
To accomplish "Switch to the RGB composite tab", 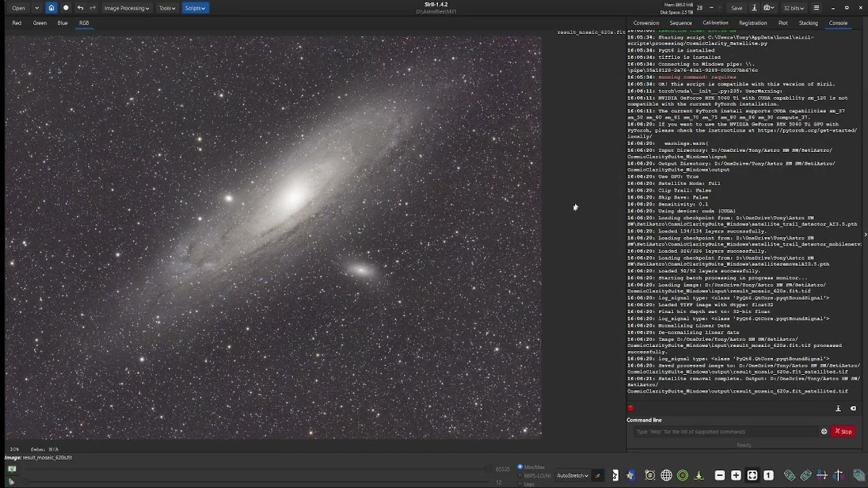I will (x=84, y=23).
